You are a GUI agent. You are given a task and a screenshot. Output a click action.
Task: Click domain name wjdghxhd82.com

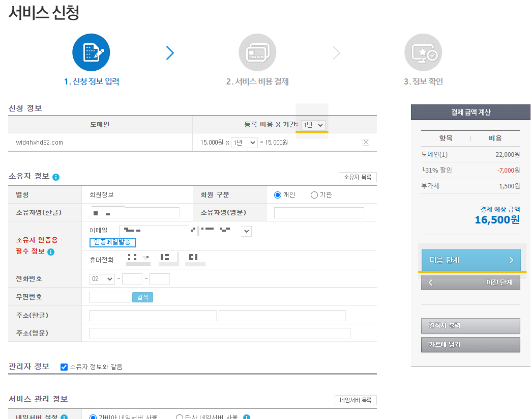coord(39,142)
